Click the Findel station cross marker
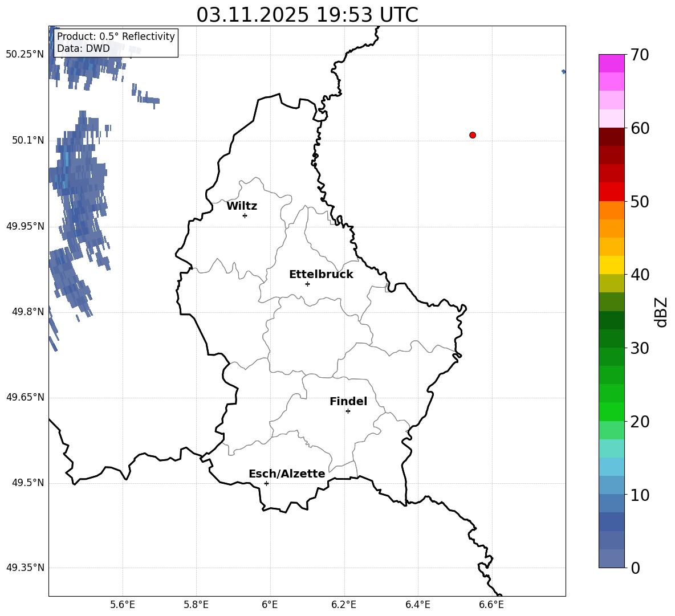675x616 pixels. coord(348,411)
